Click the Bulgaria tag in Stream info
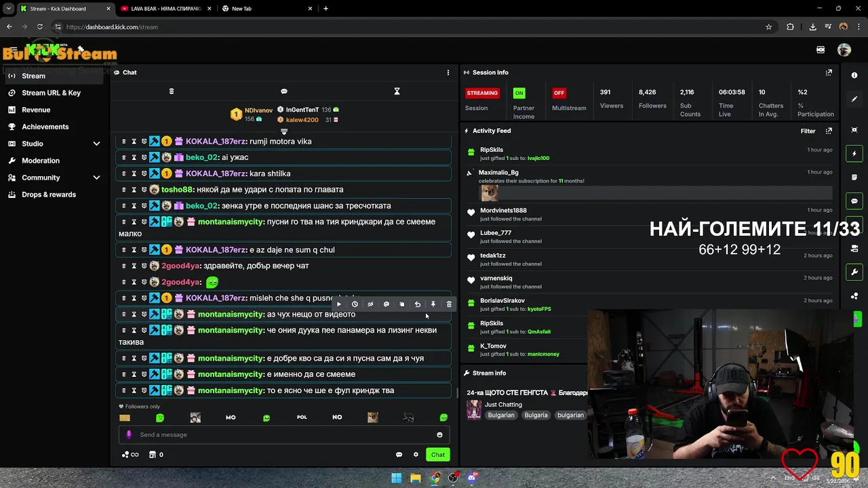 (536, 415)
